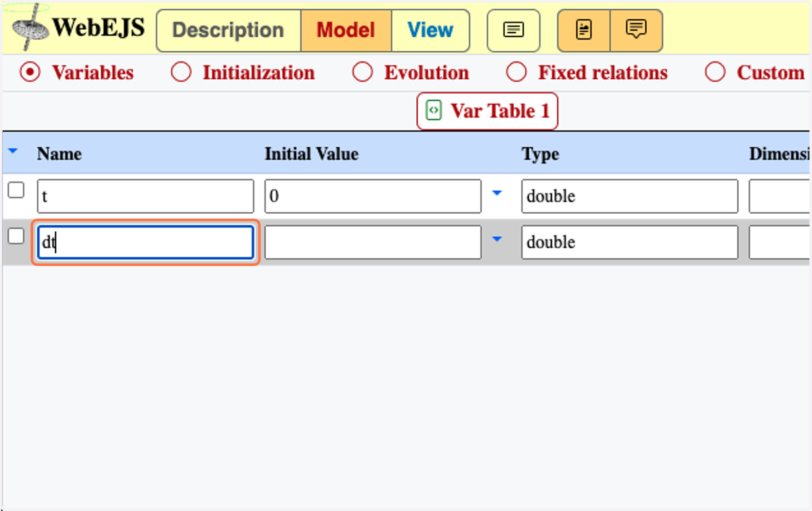The image size is (812, 511).
Task: Open the table header dropdown arrow
Action: pos(12,152)
